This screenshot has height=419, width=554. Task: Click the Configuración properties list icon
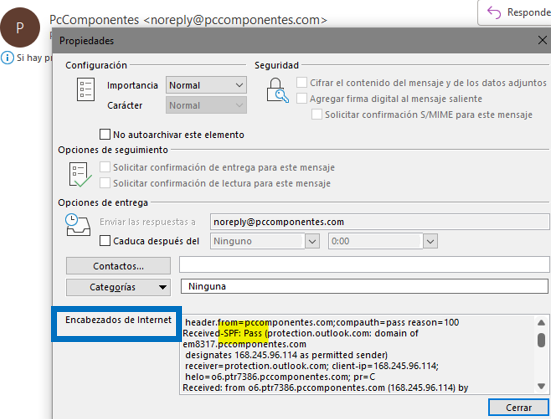tap(86, 90)
